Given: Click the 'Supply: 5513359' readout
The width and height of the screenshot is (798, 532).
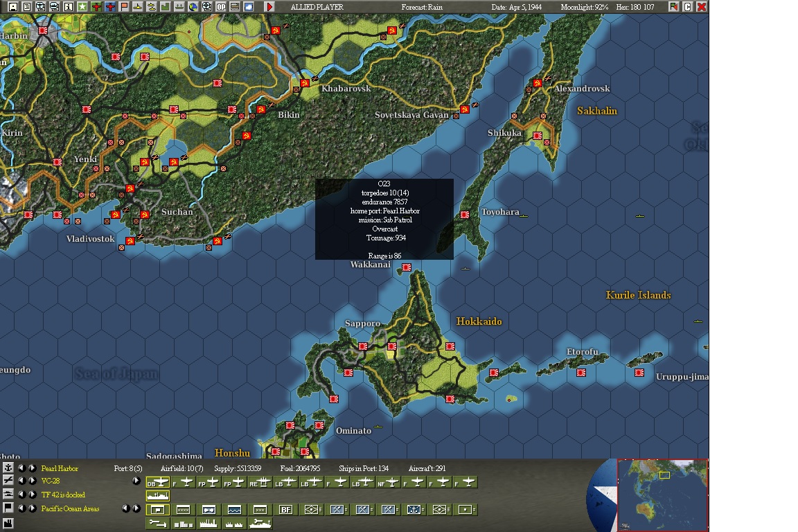Looking at the screenshot, I should click(238, 468).
